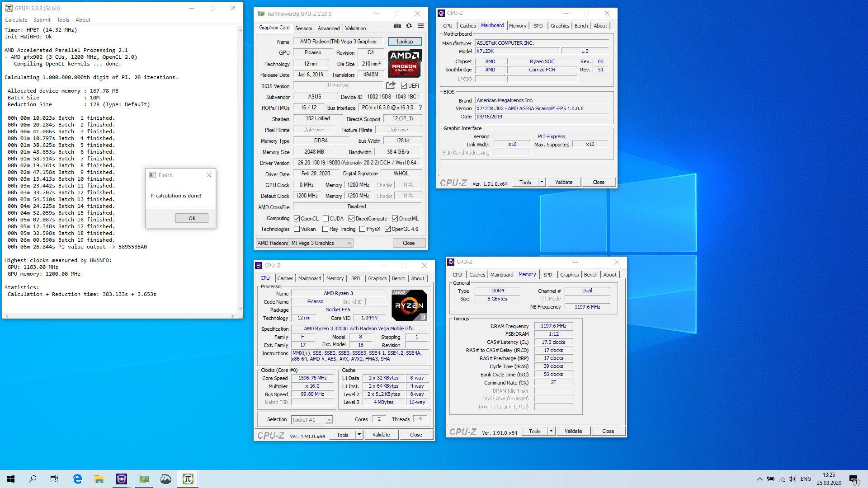
Task: Close the Finish dialog with X
Action: (209, 175)
